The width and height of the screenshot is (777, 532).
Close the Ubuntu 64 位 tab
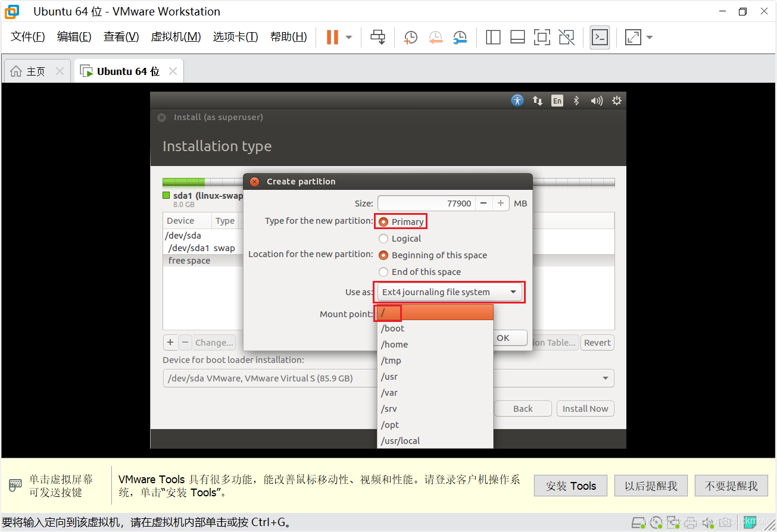point(173,71)
